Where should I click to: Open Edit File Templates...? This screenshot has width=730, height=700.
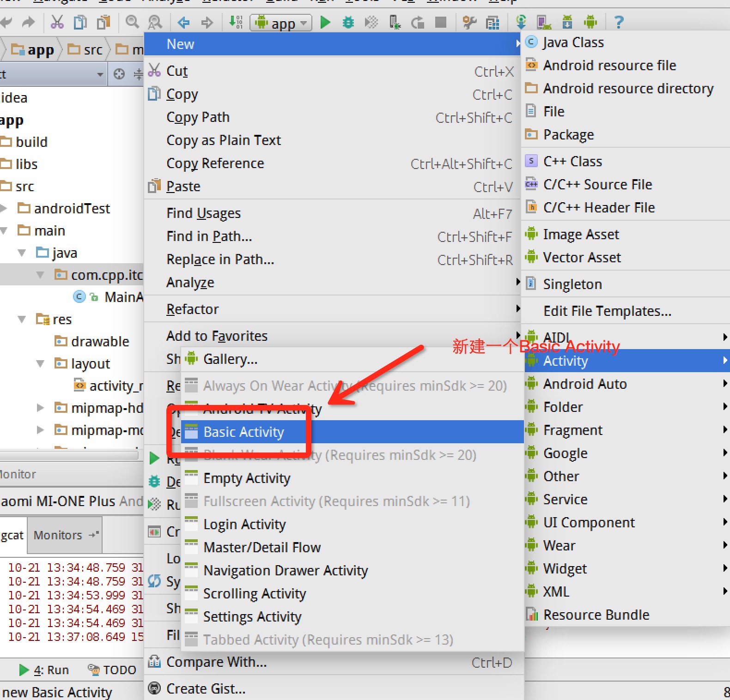626,311
